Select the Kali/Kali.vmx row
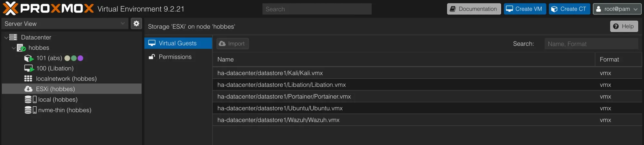 coord(427,73)
